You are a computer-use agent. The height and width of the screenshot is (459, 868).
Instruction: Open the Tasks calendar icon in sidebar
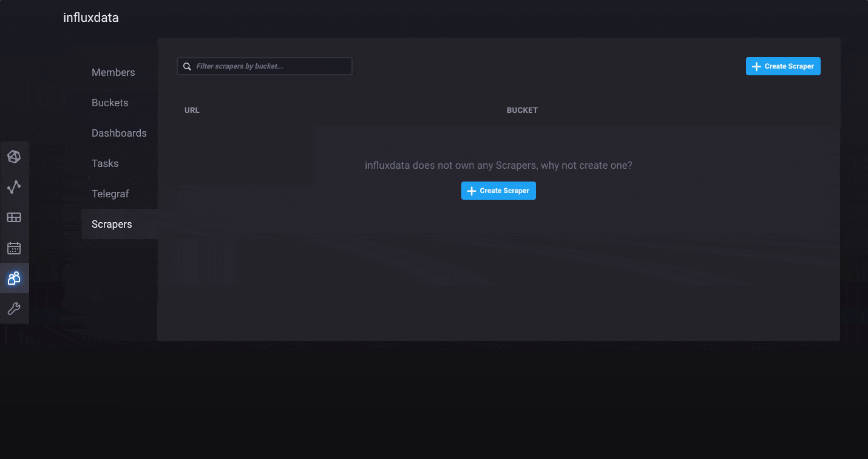coord(14,248)
